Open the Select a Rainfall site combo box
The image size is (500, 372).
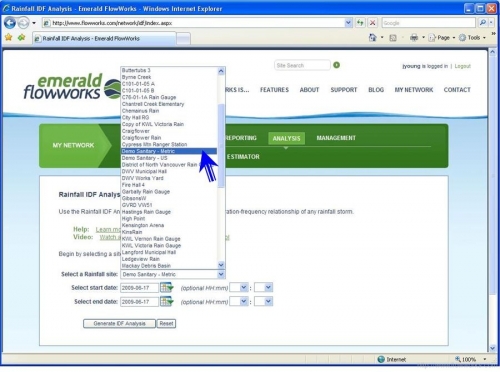[173, 274]
